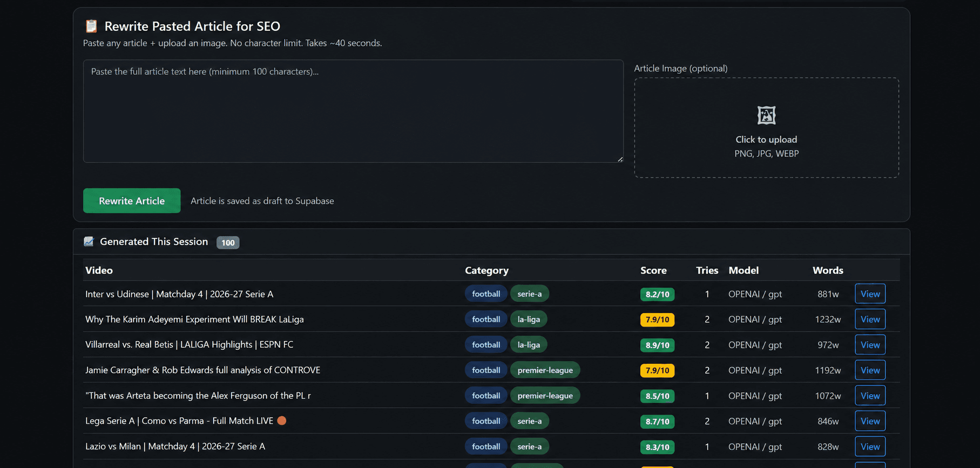The height and width of the screenshot is (468, 980).
Task: Click the premier-league tag on Arteta row
Action: pos(545,396)
